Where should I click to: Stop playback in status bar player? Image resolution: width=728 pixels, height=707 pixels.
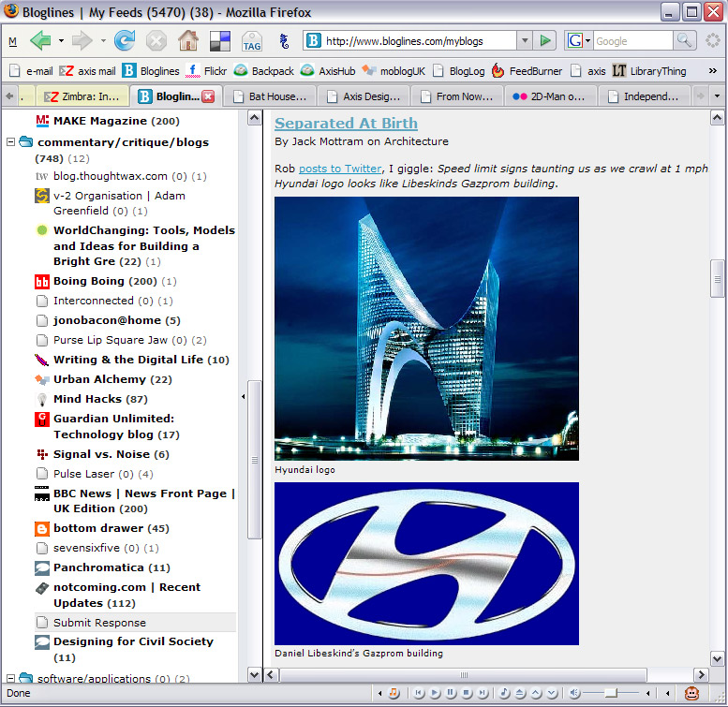click(468, 693)
